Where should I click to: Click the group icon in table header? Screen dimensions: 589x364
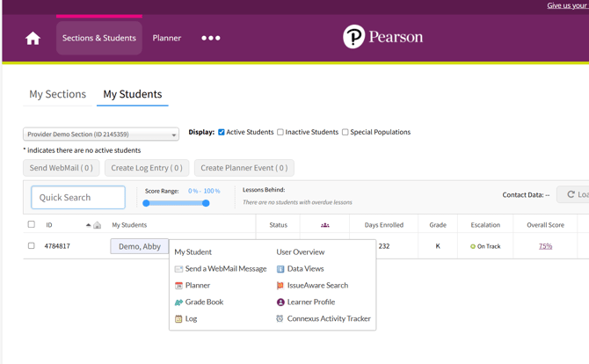324,225
